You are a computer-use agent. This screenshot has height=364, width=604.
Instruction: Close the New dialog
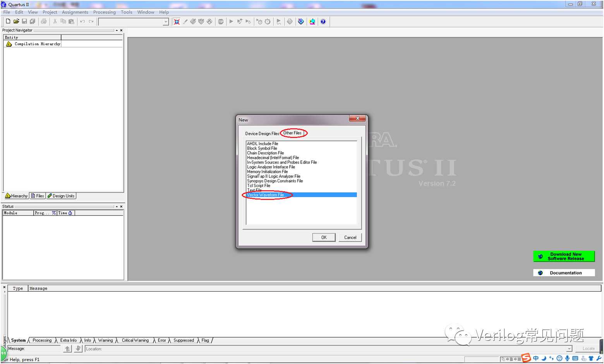coord(357,118)
